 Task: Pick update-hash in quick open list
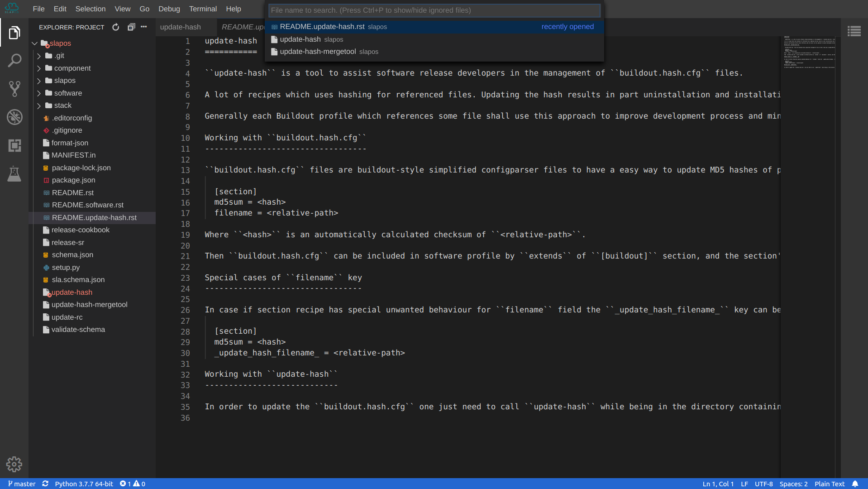point(434,39)
